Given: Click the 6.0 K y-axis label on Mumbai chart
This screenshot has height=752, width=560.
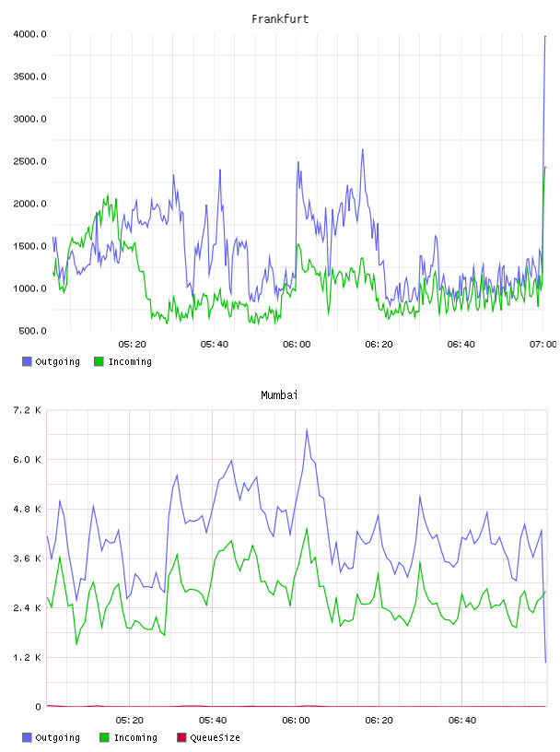Looking at the screenshot, I should point(27,460).
